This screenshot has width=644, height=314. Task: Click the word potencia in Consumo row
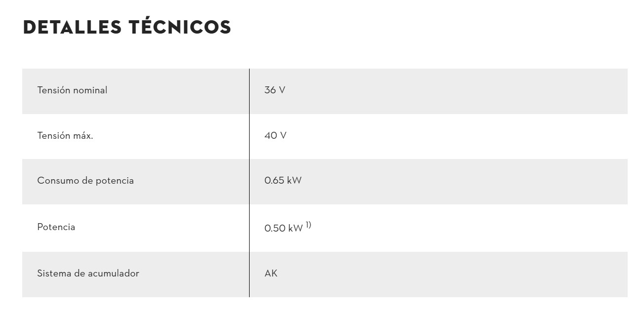pos(115,181)
